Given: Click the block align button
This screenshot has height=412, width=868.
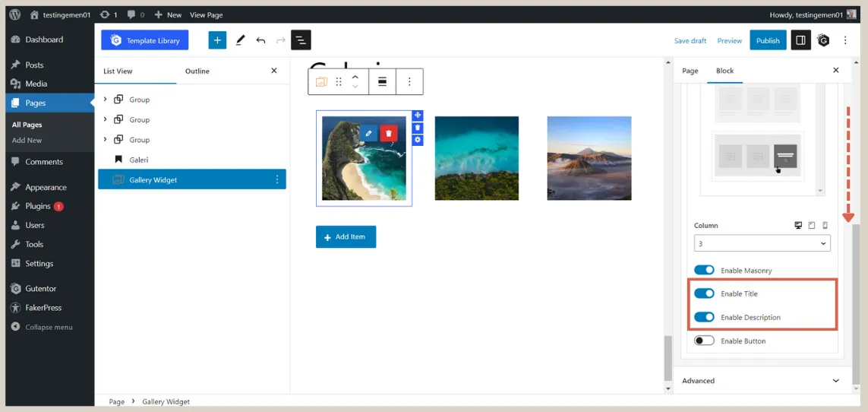Looking at the screenshot, I should coord(382,82).
